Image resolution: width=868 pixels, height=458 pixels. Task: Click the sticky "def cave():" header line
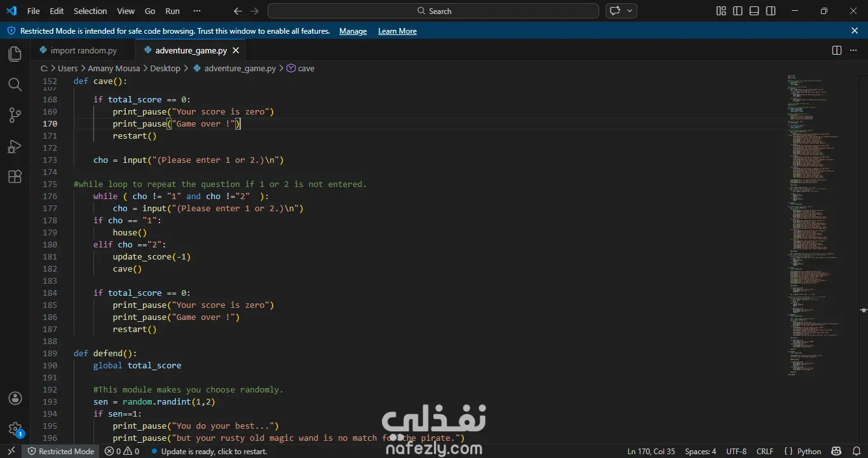click(100, 81)
